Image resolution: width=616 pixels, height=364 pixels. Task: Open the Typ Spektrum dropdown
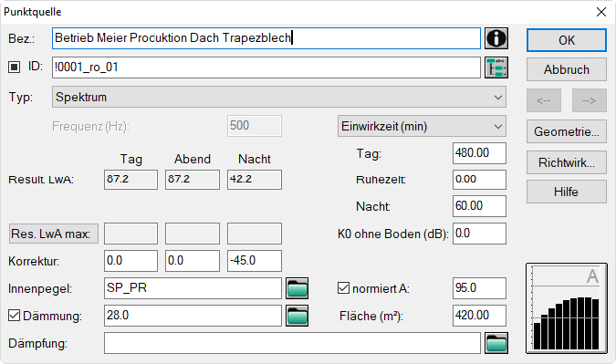click(x=279, y=97)
